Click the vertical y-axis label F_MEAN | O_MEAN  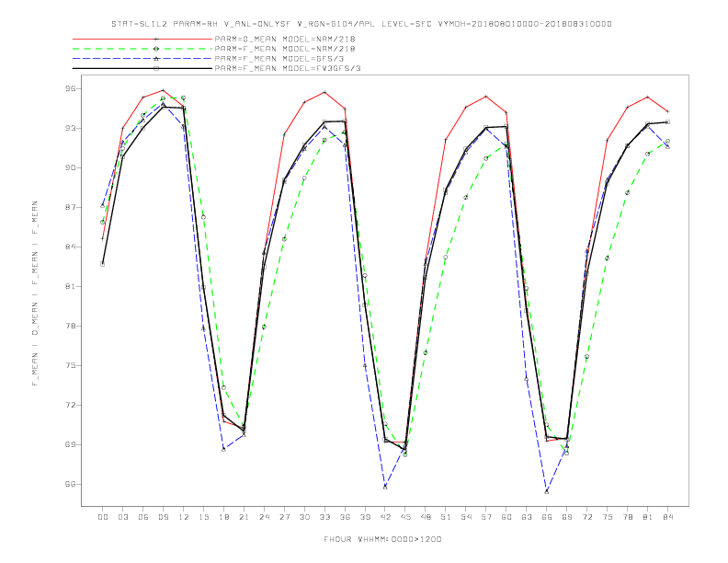click(x=35, y=293)
